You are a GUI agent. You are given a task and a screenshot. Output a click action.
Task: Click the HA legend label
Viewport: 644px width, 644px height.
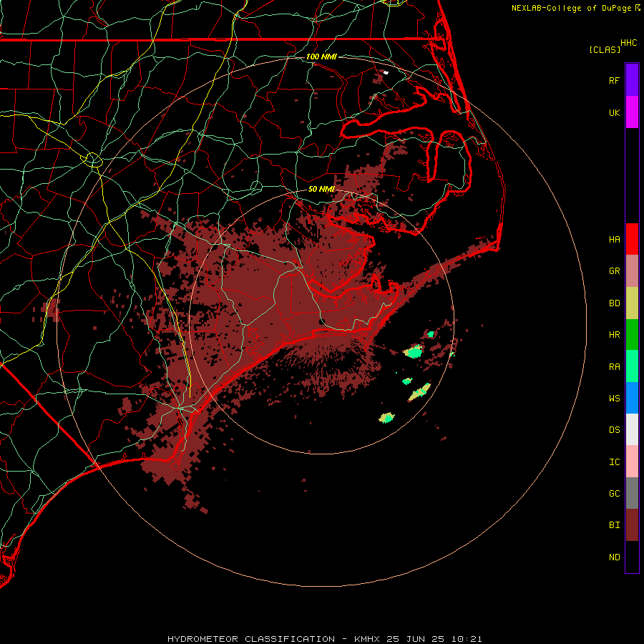click(615, 240)
